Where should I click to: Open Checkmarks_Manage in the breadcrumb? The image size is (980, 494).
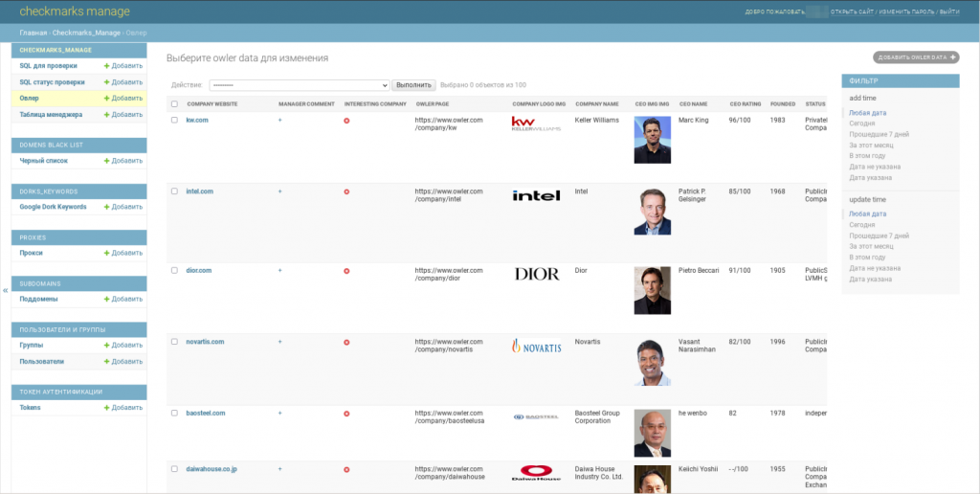coord(86,34)
